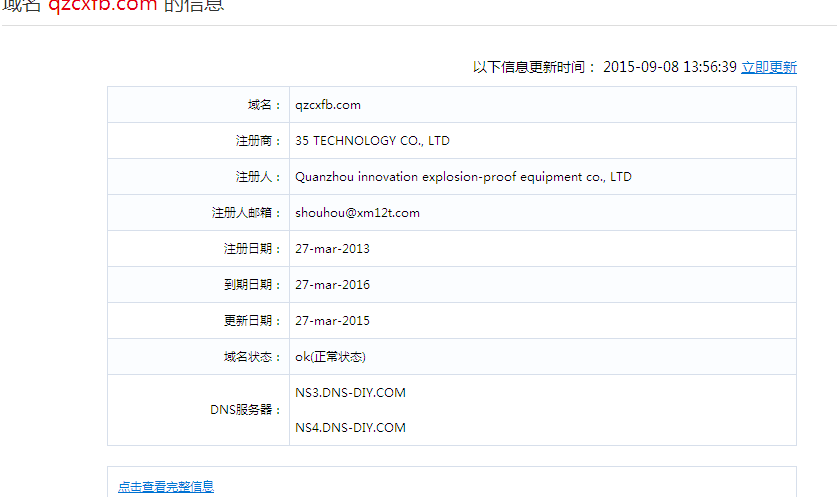This screenshot has width=837, height=497.
Task: Click registration date 27-mar-2013
Action: [333, 249]
